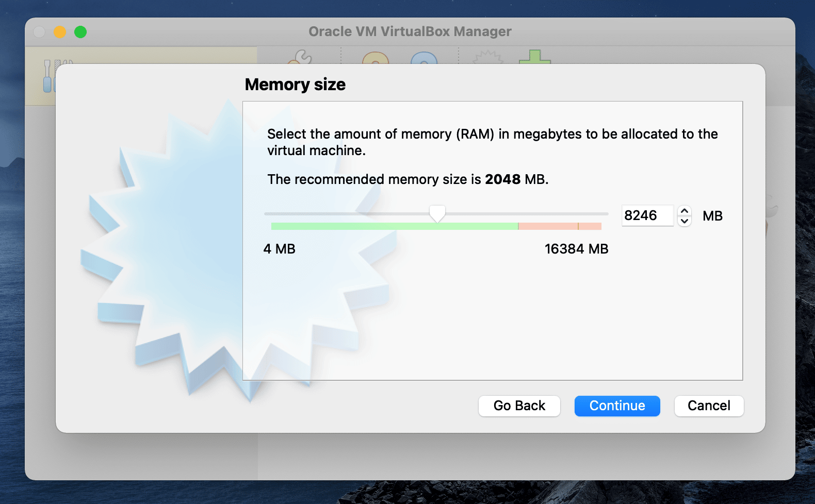Click the orange Discard toolbar icon
Screen dimensions: 815x504
click(375, 59)
